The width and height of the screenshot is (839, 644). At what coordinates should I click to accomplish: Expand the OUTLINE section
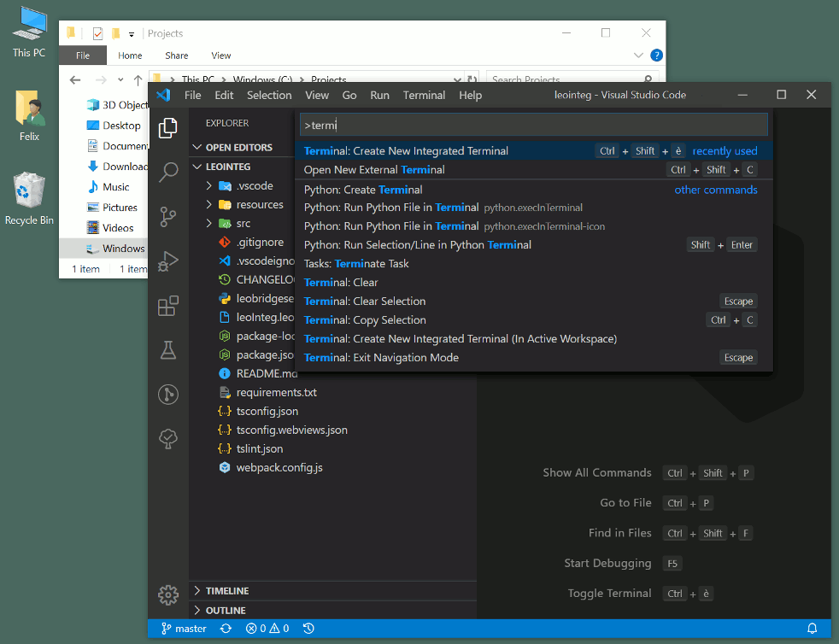pyautogui.click(x=197, y=611)
